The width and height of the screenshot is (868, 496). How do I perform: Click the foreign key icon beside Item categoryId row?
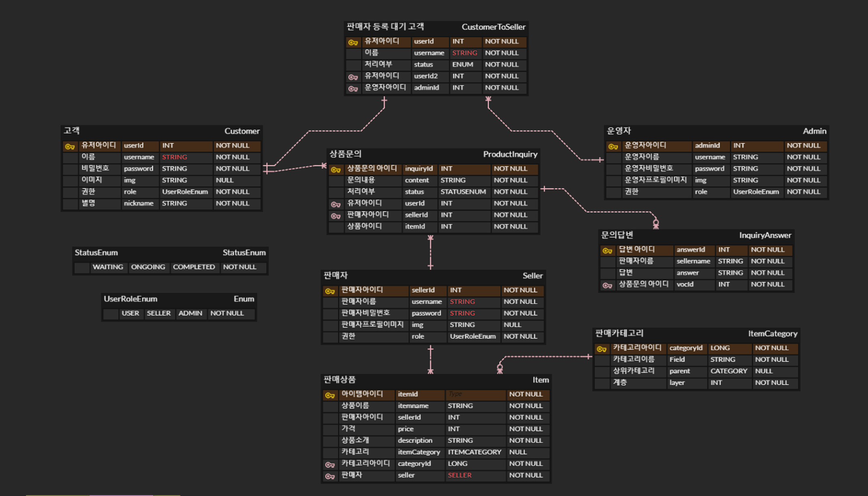[330, 464]
